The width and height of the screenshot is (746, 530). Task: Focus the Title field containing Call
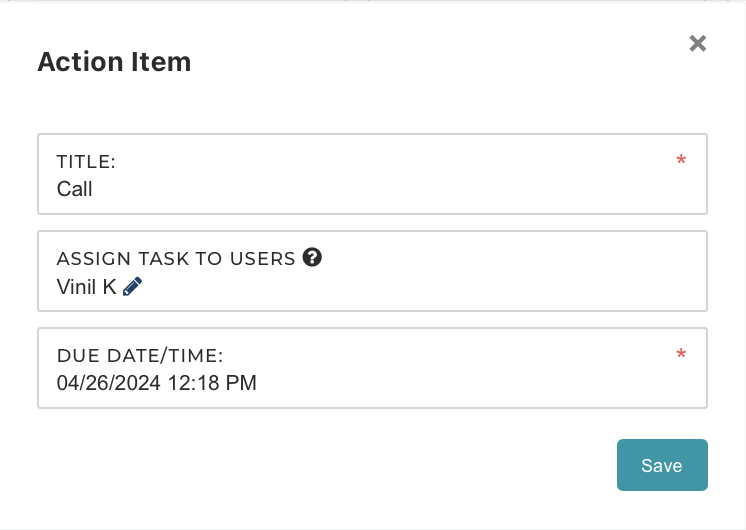pos(372,174)
